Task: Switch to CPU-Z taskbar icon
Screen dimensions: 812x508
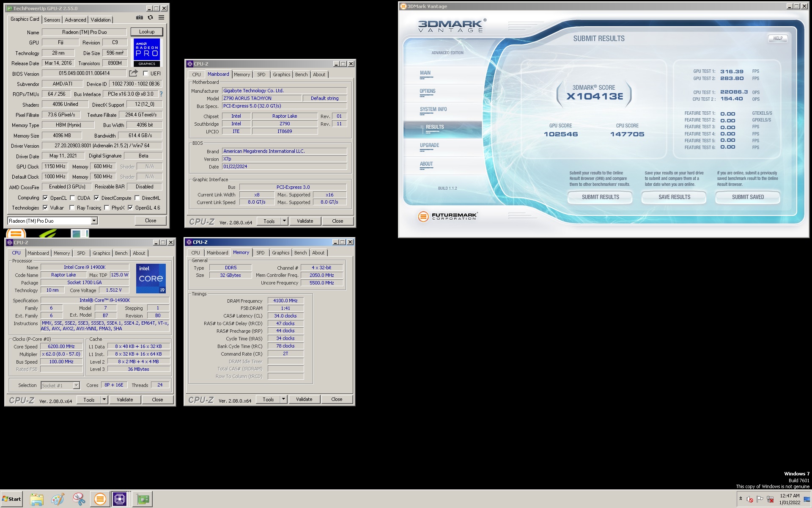Action: pos(120,499)
